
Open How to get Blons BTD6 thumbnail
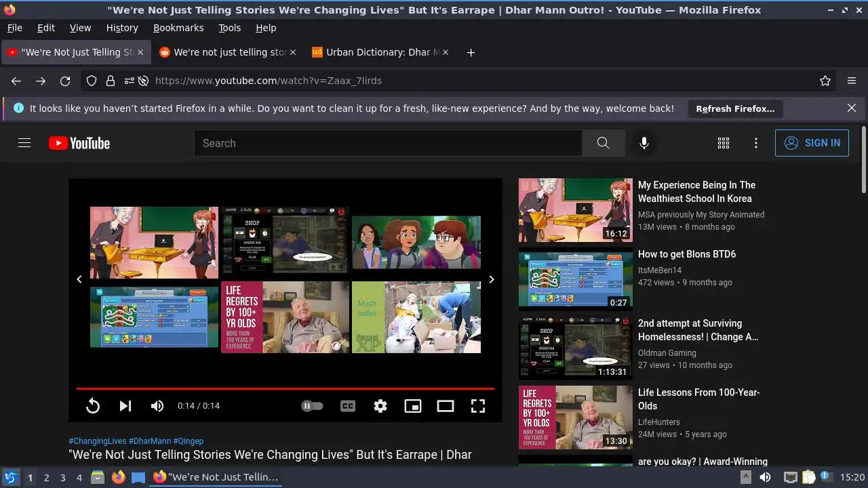[x=576, y=279]
